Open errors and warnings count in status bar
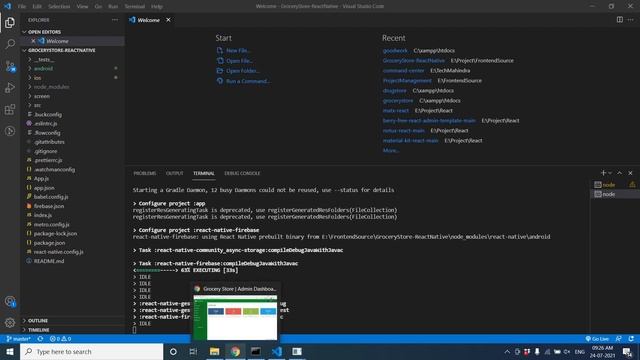 point(60,339)
